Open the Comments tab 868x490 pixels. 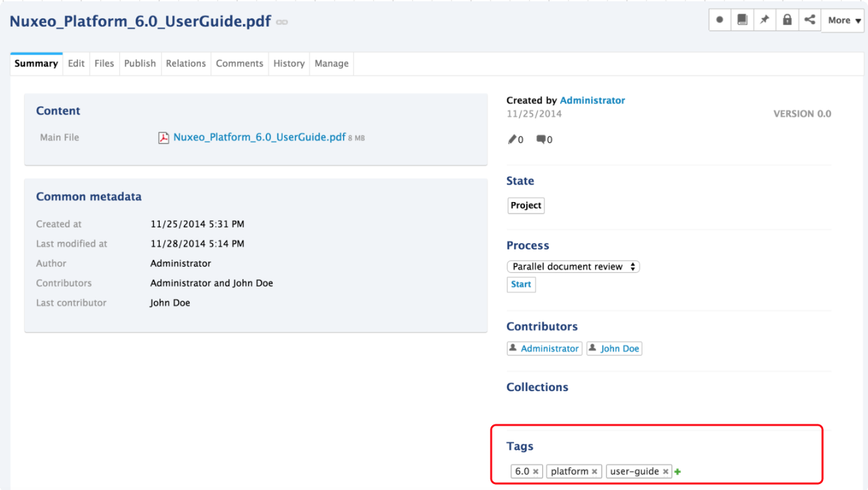[240, 64]
